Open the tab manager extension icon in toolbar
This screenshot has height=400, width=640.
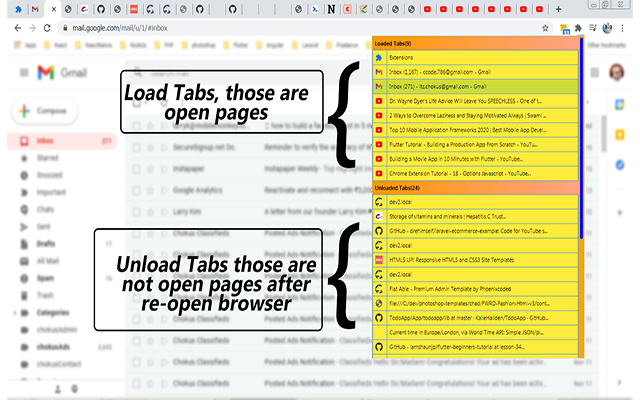(x=564, y=29)
